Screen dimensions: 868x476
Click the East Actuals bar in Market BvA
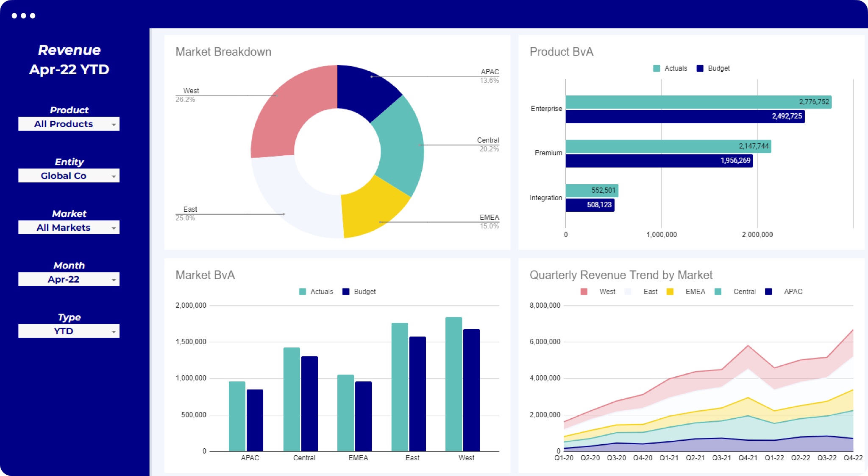399,386
